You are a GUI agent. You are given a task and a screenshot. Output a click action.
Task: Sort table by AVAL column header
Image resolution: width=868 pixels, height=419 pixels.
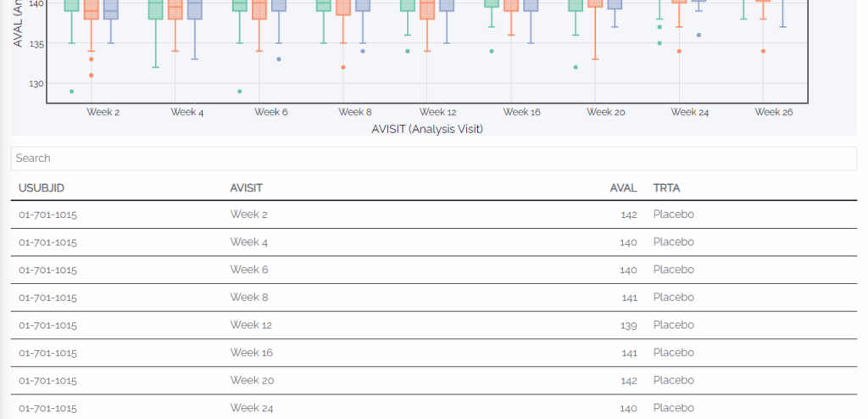(623, 188)
